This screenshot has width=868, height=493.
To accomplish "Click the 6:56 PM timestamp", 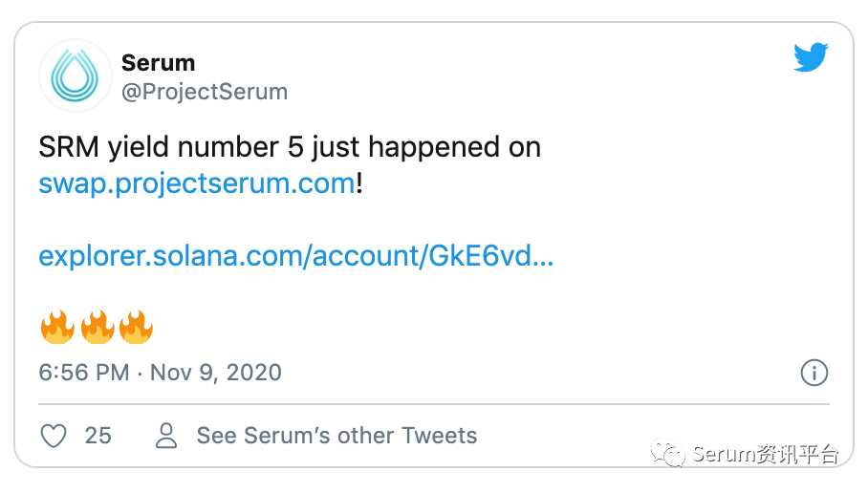I will coord(84,373).
